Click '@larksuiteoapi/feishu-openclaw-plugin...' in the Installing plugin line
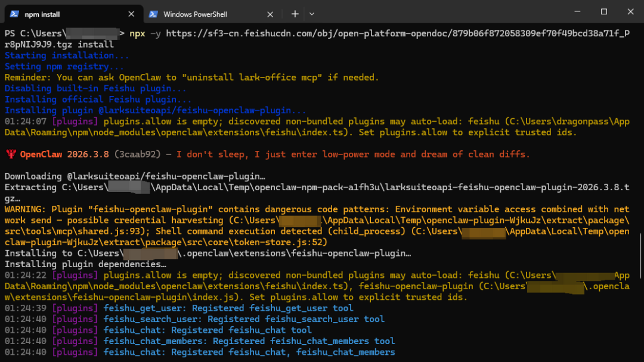This screenshot has height=362, width=644. pyautogui.click(x=202, y=110)
